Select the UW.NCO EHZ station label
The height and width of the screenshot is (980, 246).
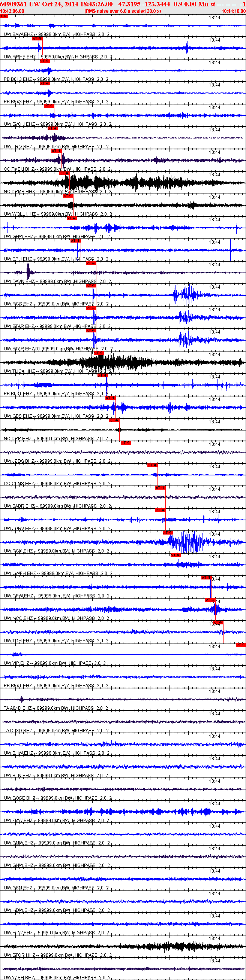click(57, 618)
